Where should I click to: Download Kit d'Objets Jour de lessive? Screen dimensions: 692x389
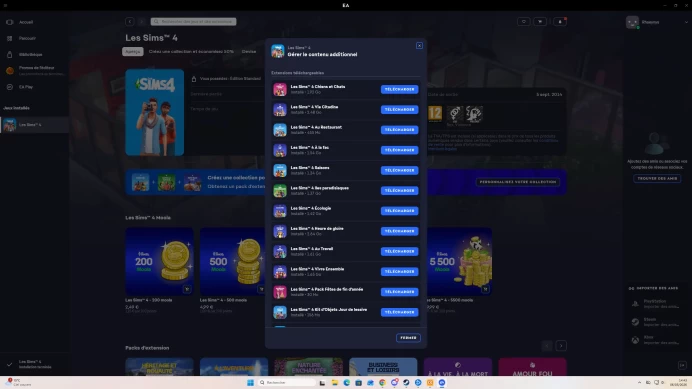399,312
